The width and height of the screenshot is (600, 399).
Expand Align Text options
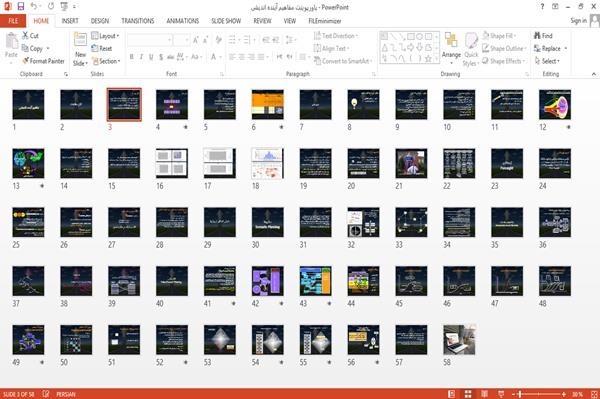331,49
